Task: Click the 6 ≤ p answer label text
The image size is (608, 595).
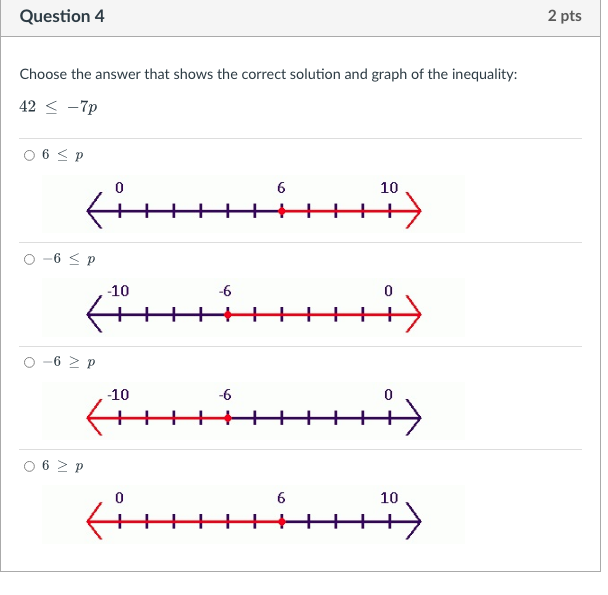Action: [x=63, y=155]
